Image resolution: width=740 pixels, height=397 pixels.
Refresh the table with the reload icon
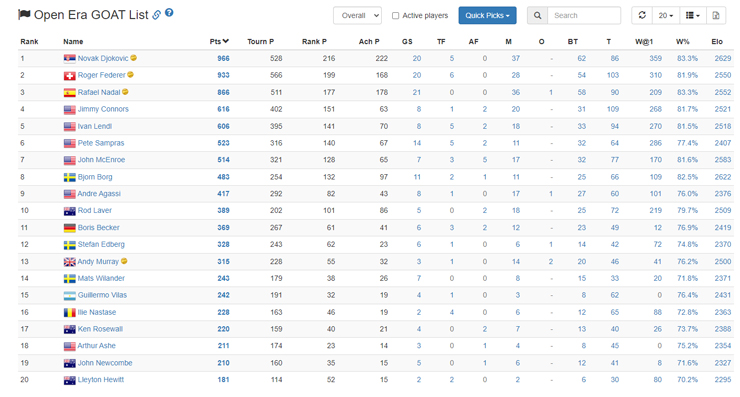(x=642, y=16)
